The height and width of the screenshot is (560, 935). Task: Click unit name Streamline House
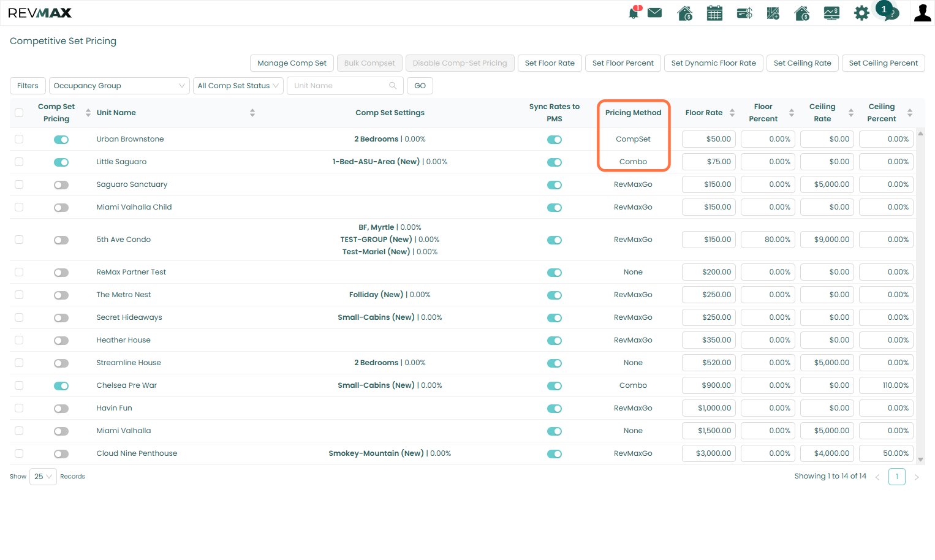tap(129, 363)
